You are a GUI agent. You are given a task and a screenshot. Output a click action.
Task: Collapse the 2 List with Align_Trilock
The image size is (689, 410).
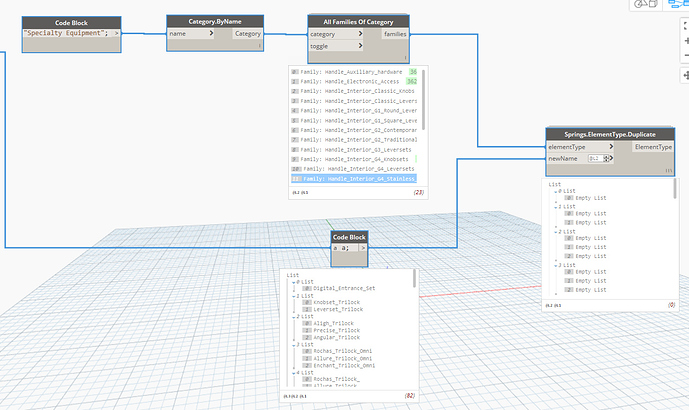(295, 316)
